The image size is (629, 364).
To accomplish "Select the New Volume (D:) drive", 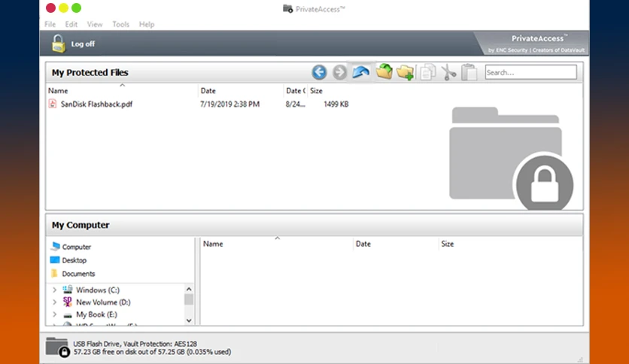I will tap(104, 302).
